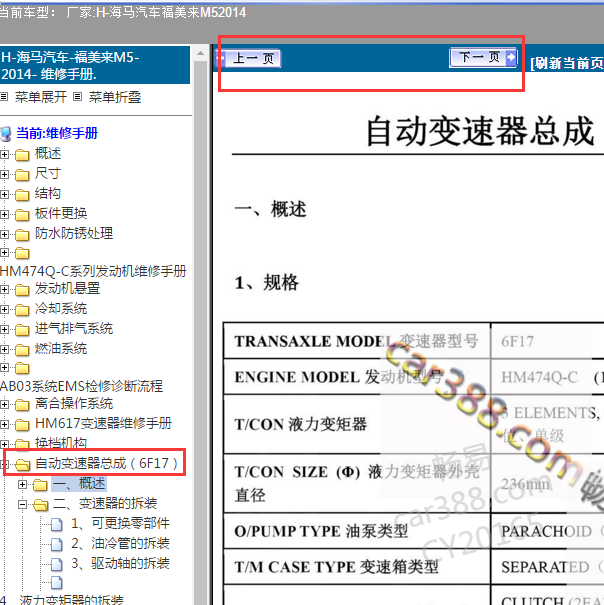Click folder icon beside 二、变速器的拆装

coord(41,505)
